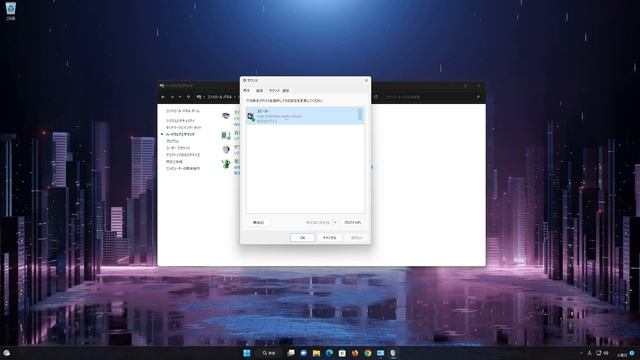Select the Speaker playback device

click(x=304, y=116)
